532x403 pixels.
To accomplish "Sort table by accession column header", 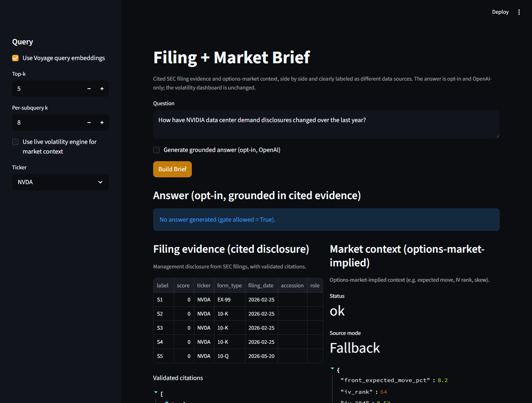I will coord(293,285).
